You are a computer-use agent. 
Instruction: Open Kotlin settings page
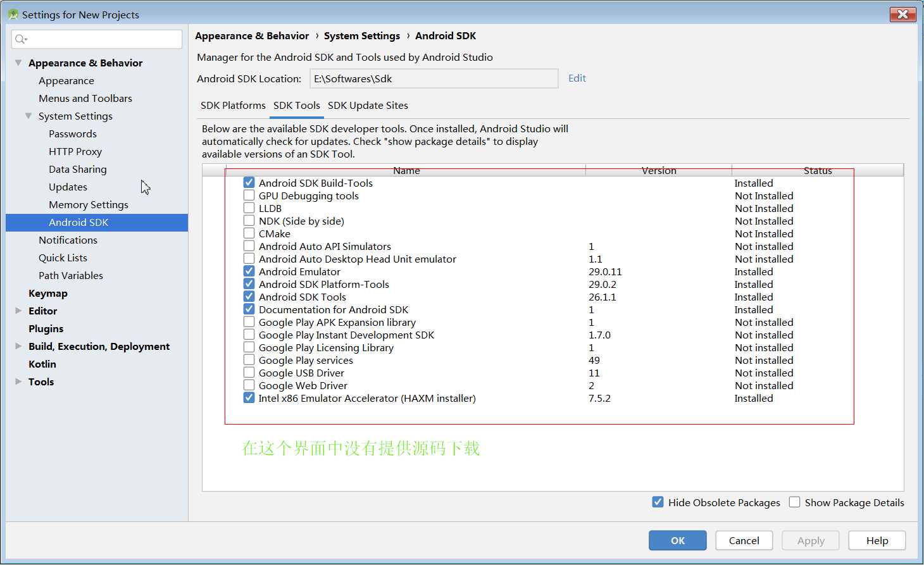click(42, 364)
